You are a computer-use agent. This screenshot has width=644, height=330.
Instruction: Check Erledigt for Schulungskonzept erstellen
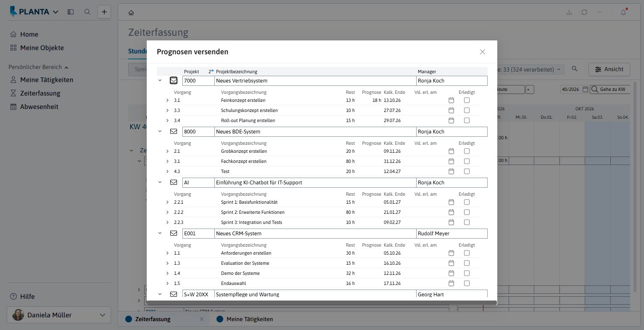coord(467,110)
